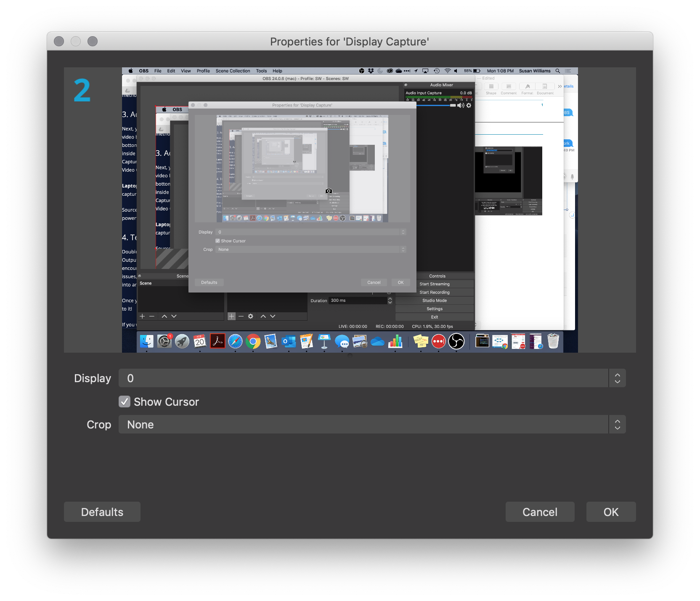Screen dimensions: 700x601
Task: Open the audio mixer gear settings
Action: point(469,105)
